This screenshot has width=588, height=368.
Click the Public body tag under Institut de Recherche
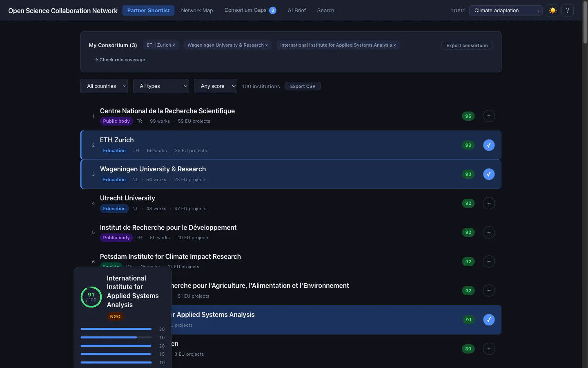(116, 238)
